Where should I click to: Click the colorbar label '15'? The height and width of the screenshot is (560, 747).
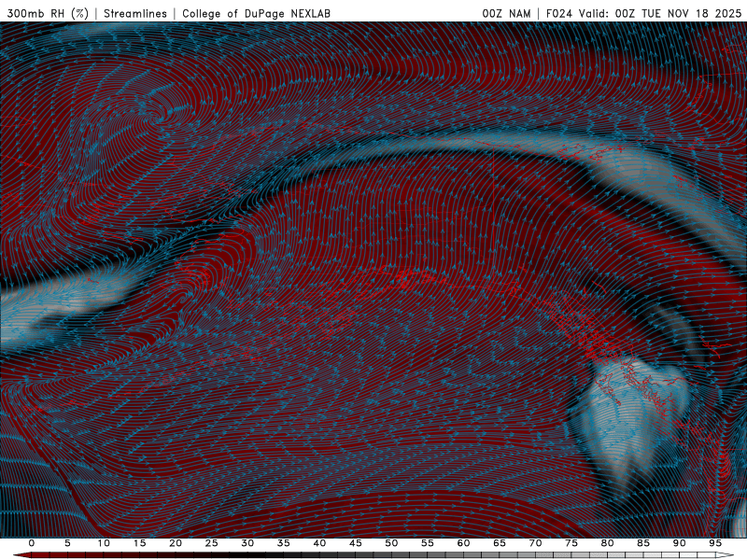click(x=139, y=543)
